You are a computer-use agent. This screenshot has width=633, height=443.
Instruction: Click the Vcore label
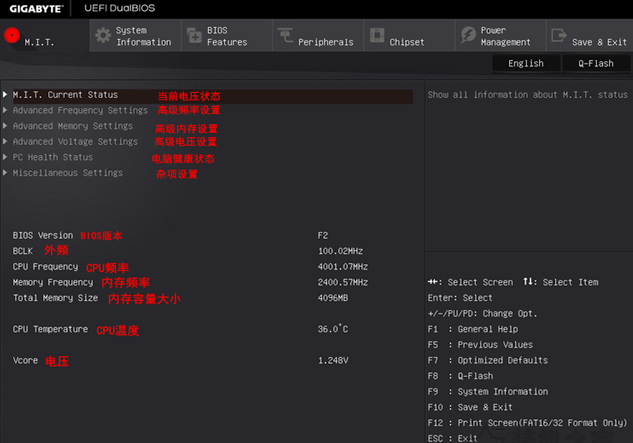pyautogui.click(x=25, y=360)
